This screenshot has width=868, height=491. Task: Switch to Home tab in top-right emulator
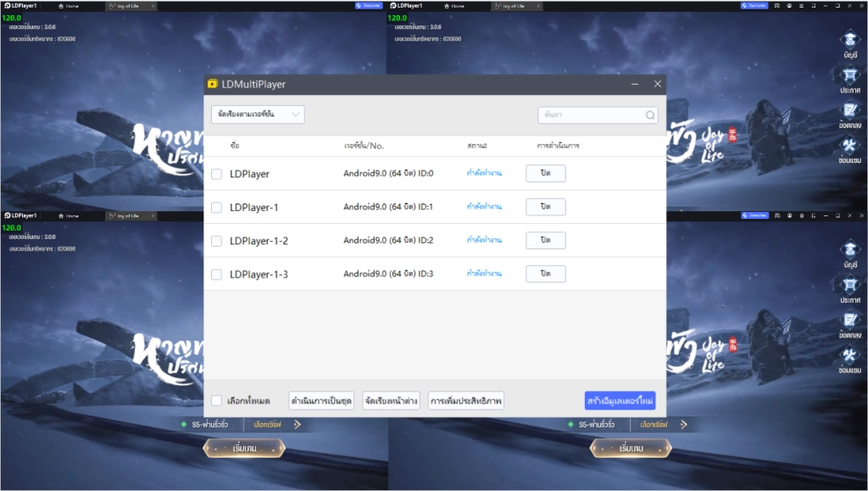(454, 6)
